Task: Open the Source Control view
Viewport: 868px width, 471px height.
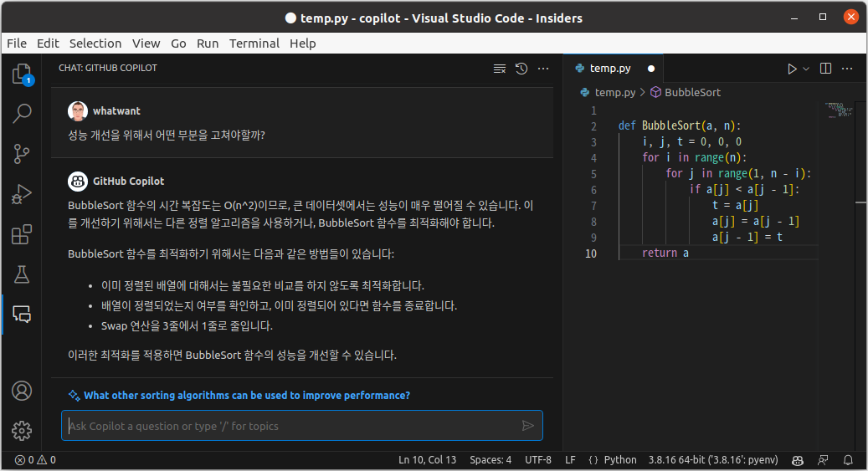Action: pyautogui.click(x=22, y=153)
